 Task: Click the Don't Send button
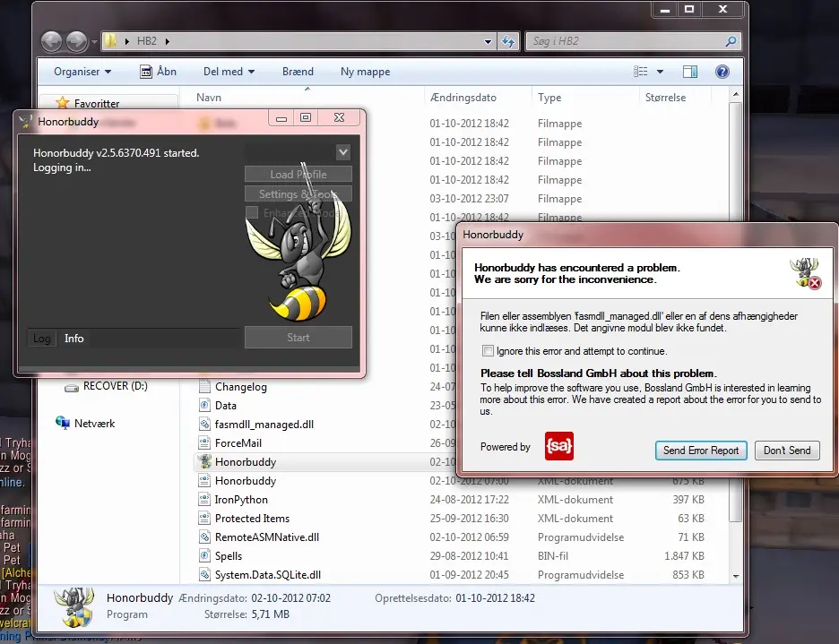tap(787, 451)
